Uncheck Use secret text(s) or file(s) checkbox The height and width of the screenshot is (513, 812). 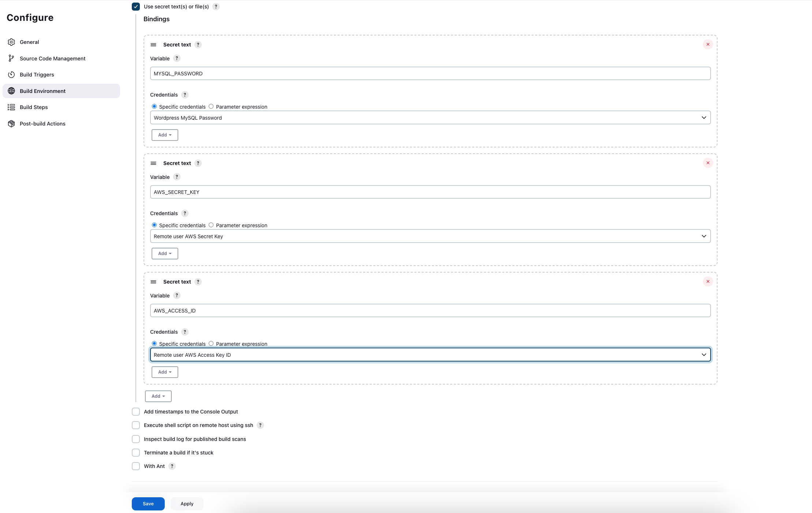[136, 7]
